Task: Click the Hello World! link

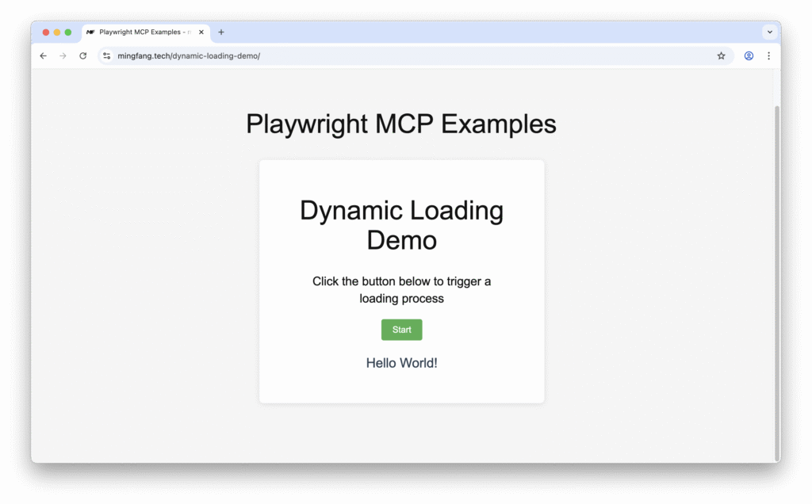Action: point(401,362)
